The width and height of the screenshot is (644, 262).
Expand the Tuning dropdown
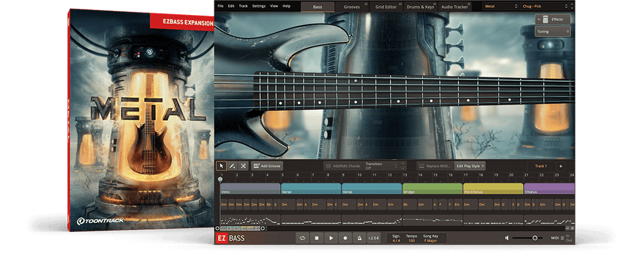click(552, 31)
